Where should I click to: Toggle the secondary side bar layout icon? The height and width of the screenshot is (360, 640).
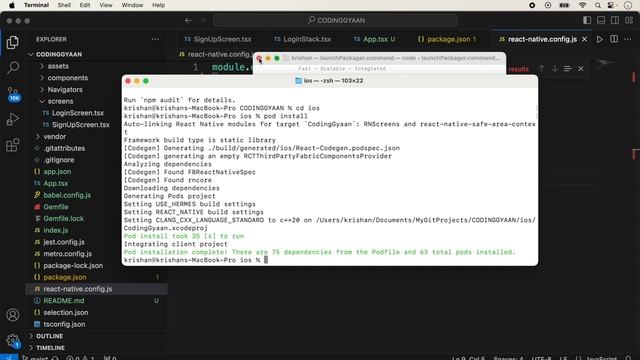[x=615, y=20]
